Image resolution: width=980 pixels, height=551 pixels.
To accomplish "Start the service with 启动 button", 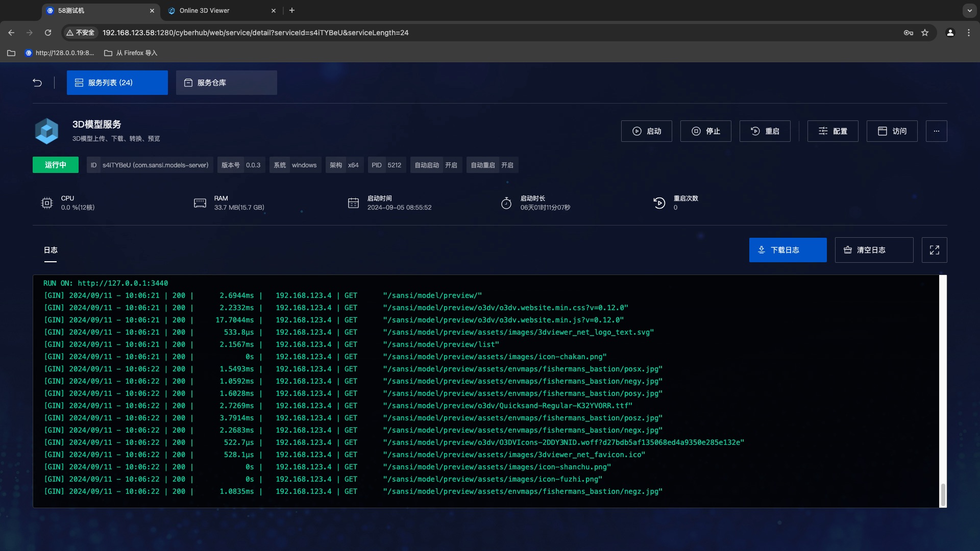I will click(x=646, y=131).
